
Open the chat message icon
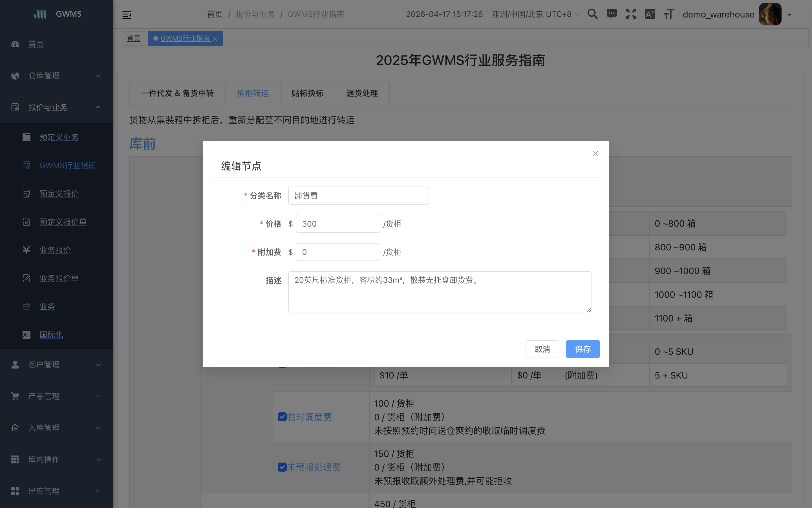point(612,14)
